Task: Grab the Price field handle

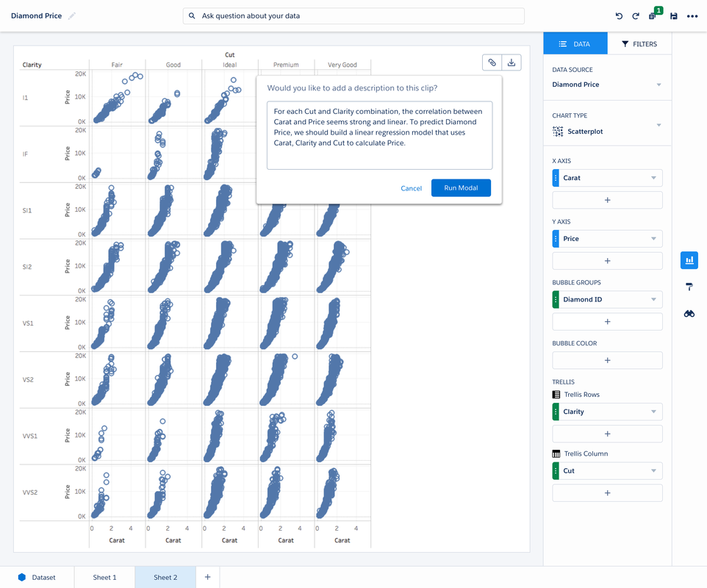Action: tap(556, 239)
